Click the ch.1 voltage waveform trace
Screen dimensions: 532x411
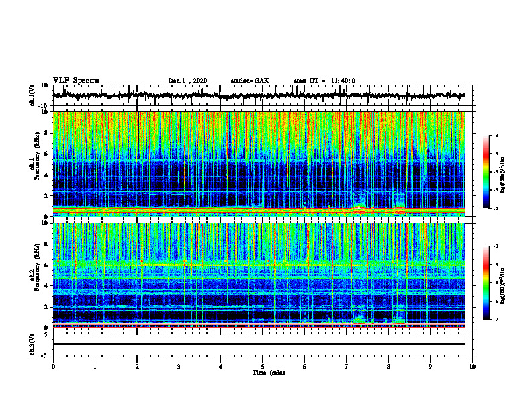(x=259, y=95)
